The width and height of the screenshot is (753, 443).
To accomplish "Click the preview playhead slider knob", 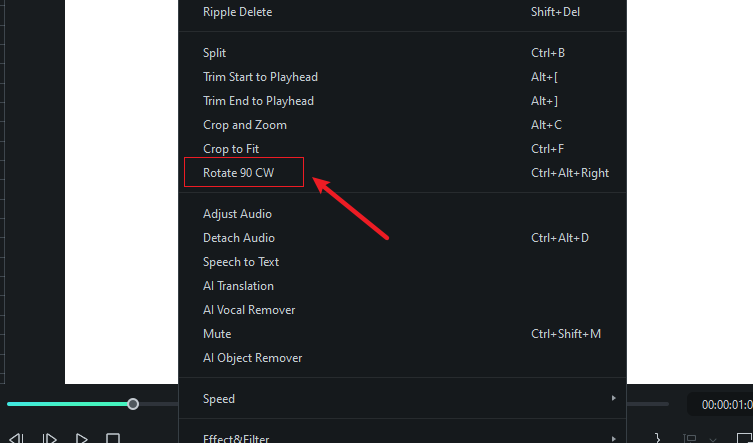I will [133, 404].
